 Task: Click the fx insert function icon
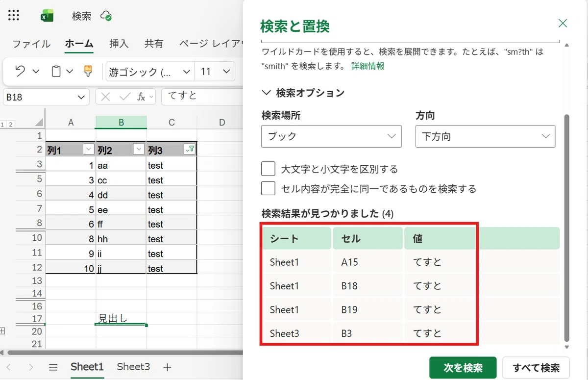click(141, 97)
